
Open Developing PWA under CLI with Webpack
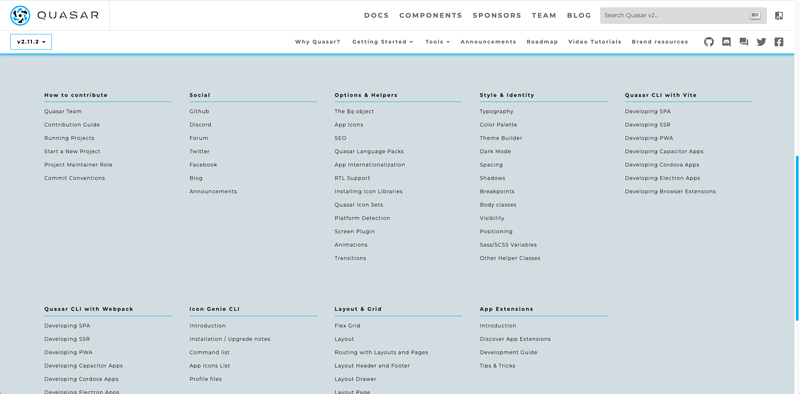68,352
